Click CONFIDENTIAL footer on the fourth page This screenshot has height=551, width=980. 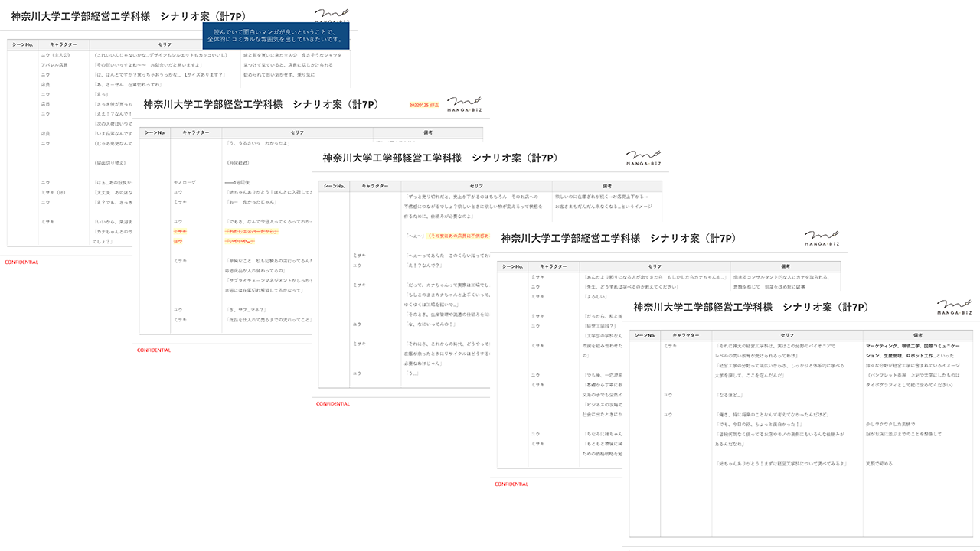(511, 484)
